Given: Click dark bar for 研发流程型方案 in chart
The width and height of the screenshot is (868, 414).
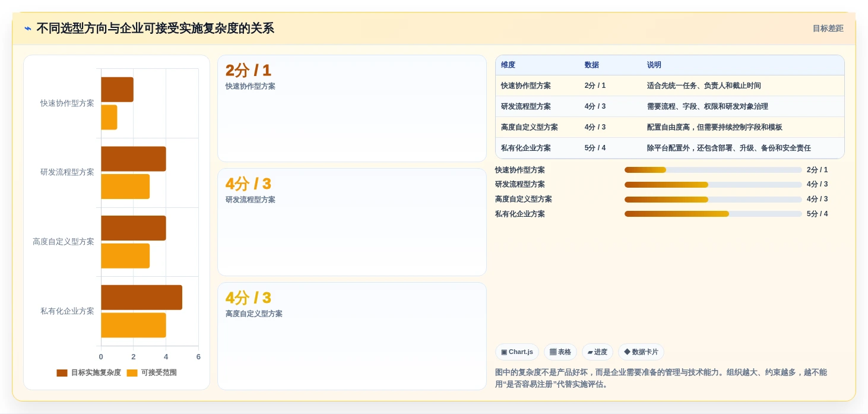Looking at the screenshot, I should click(x=134, y=159).
